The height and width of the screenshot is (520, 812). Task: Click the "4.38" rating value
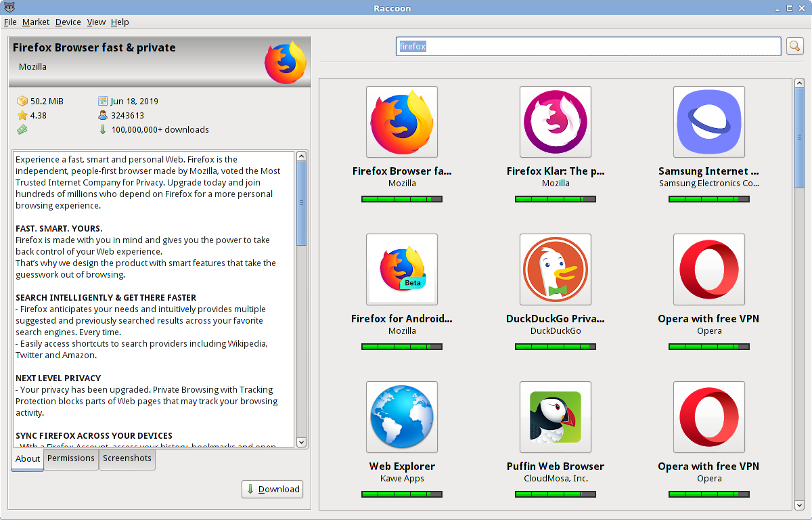coord(39,116)
